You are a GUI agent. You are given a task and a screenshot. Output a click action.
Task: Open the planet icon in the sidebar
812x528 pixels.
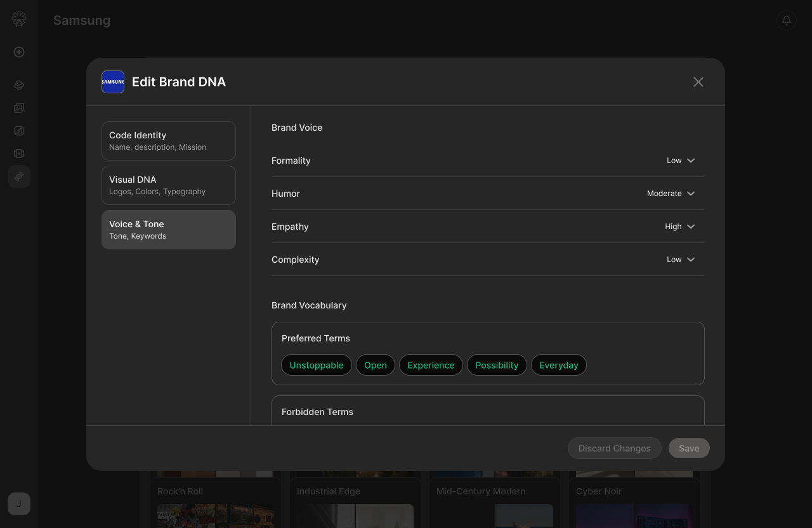click(x=19, y=85)
